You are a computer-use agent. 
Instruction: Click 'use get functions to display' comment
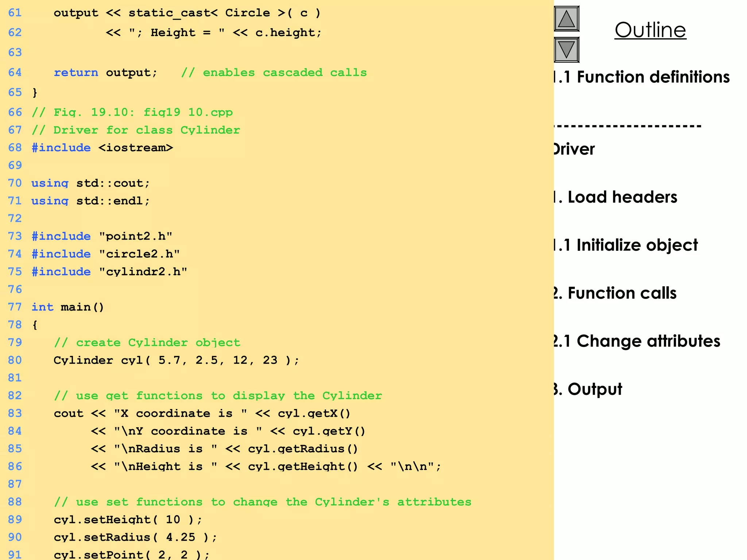coord(218,396)
